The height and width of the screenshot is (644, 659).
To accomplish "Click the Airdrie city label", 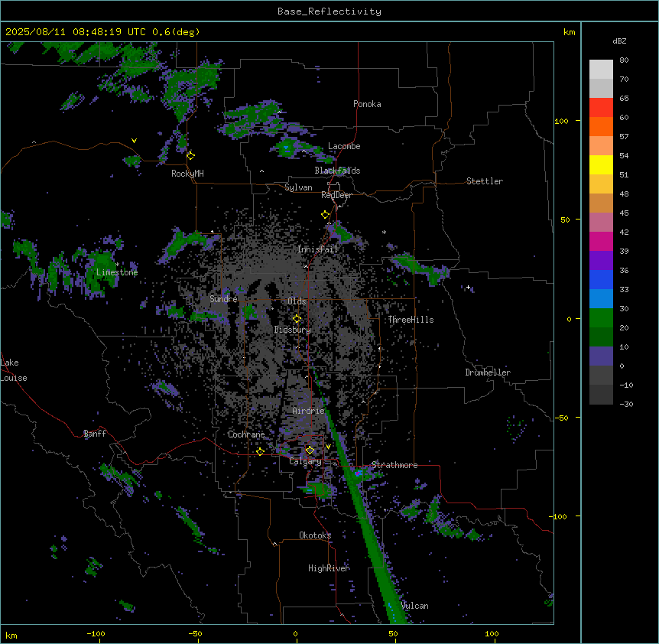I will coord(309,411).
